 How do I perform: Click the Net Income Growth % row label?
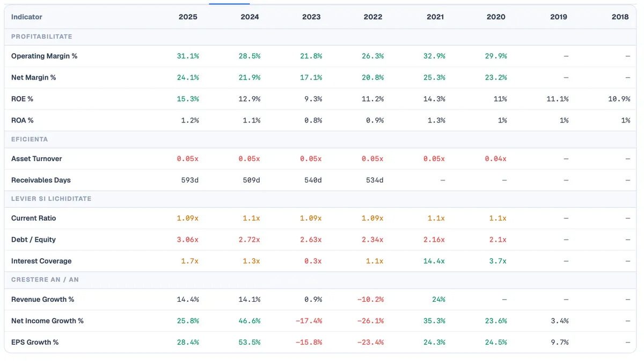point(48,321)
